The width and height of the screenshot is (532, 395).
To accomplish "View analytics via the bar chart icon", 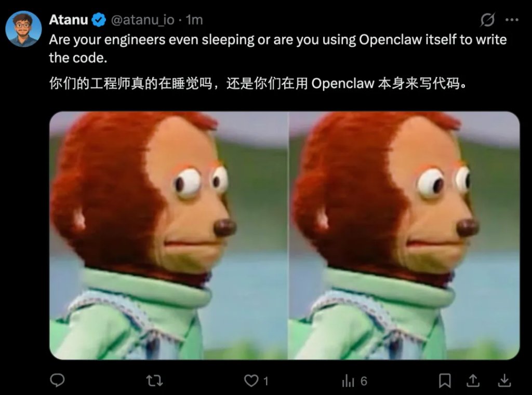I will (x=348, y=381).
